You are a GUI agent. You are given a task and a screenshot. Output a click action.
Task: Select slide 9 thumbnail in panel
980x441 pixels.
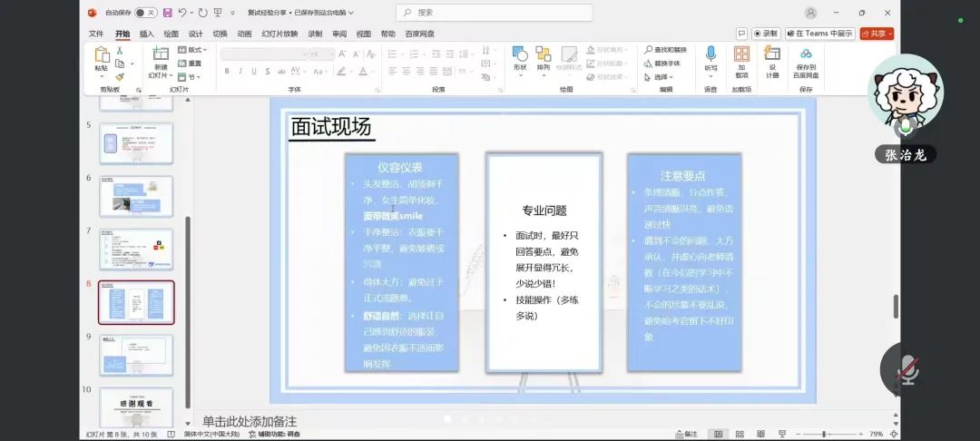tap(136, 355)
